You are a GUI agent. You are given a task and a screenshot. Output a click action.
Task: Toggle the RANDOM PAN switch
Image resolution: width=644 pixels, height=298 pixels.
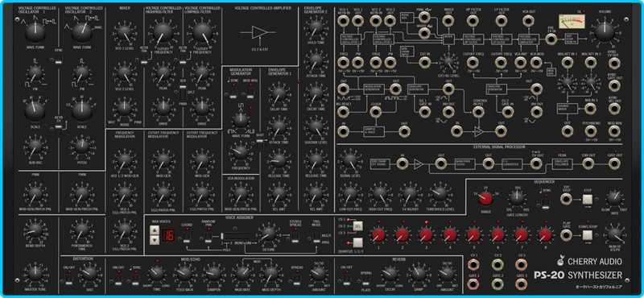pos(208,237)
